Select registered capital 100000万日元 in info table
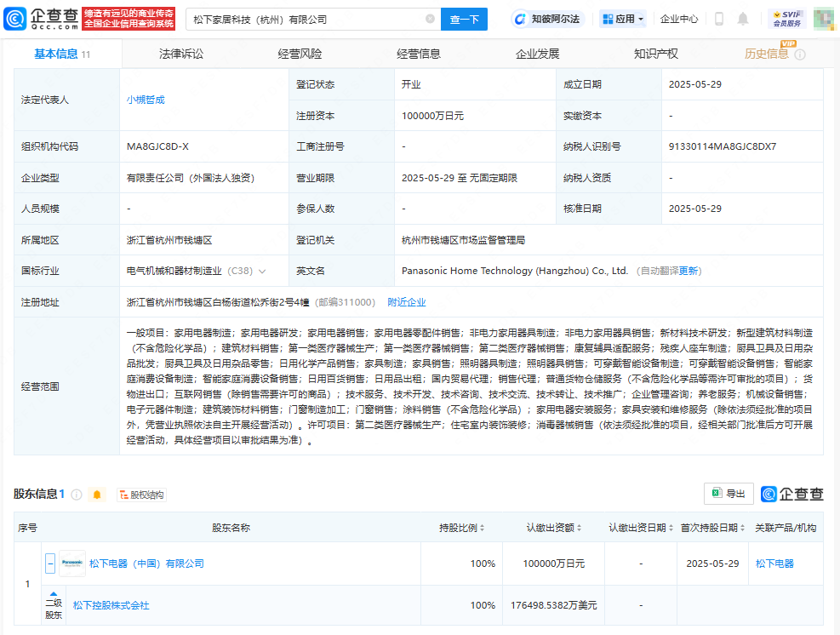The width and height of the screenshot is (840, 635). click(x=433, y=116)
